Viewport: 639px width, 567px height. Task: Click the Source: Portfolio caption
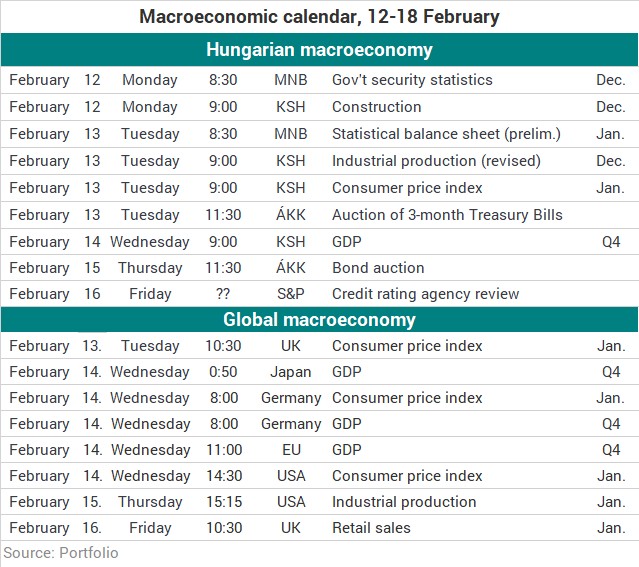click(61, 553)
